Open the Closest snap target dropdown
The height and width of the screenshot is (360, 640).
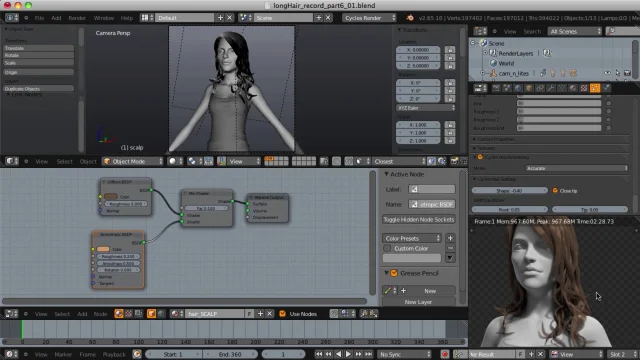pos(399,161)
